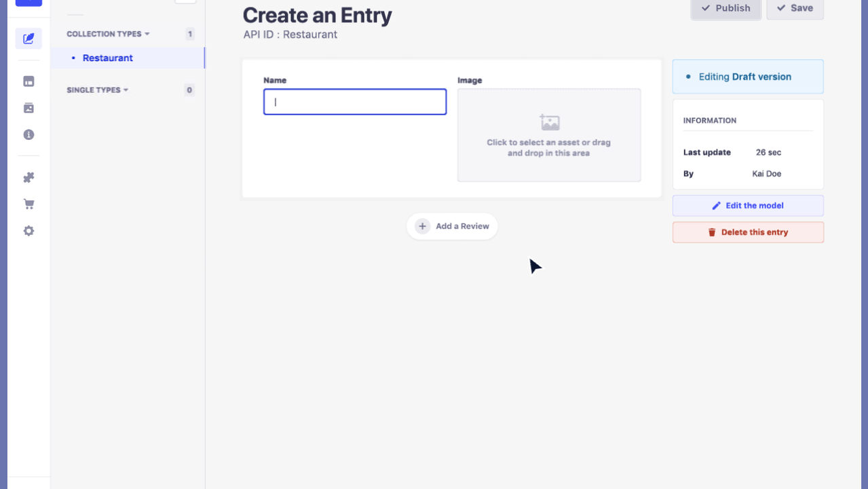The image size is (868, 489).
Task: Open the Marketplace shopping cart icon
Action: point(29,204)
